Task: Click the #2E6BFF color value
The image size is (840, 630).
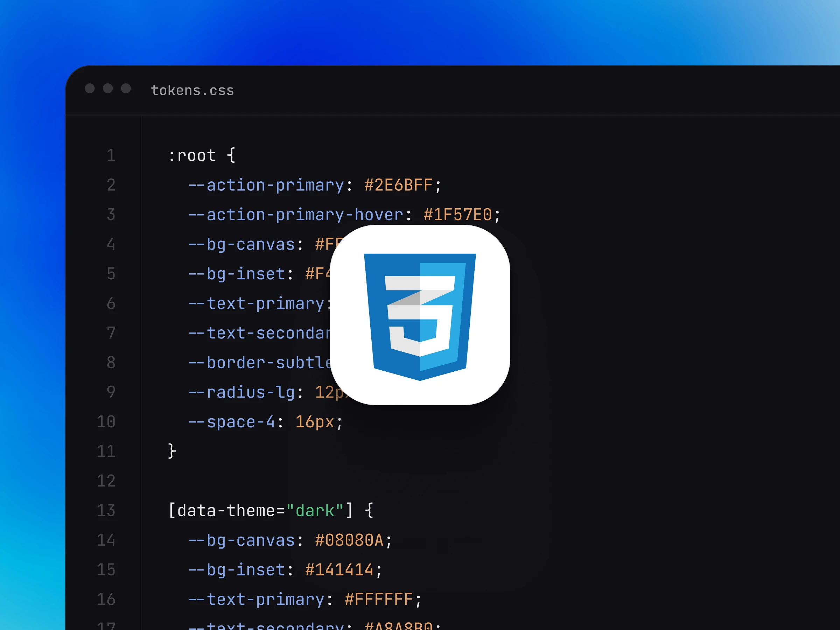Action: tap(398, 185)
